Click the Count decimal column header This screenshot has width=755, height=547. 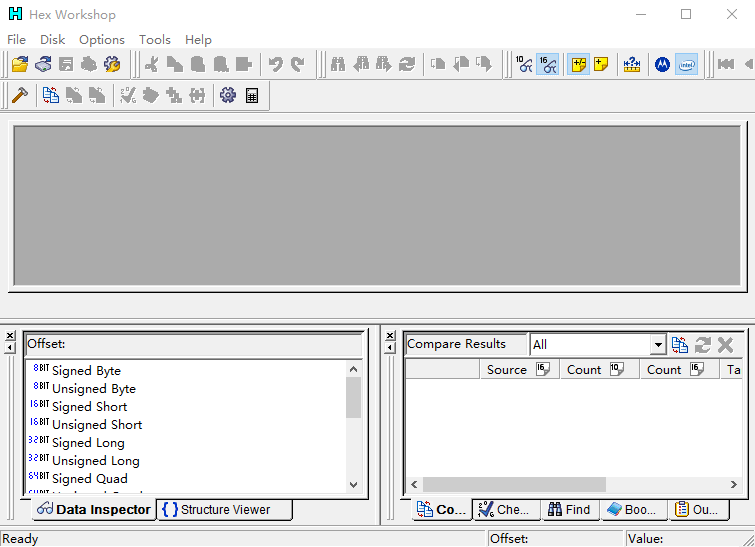(599, 370)
